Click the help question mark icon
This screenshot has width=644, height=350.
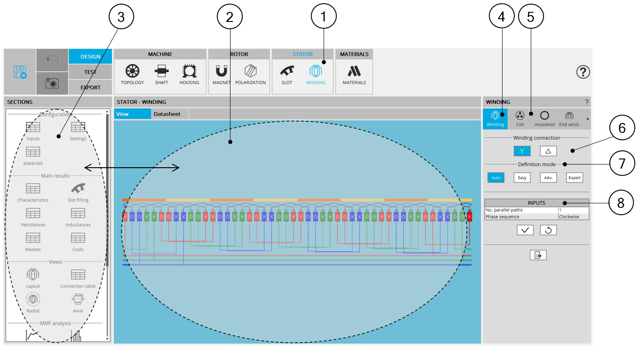[583, 72]
